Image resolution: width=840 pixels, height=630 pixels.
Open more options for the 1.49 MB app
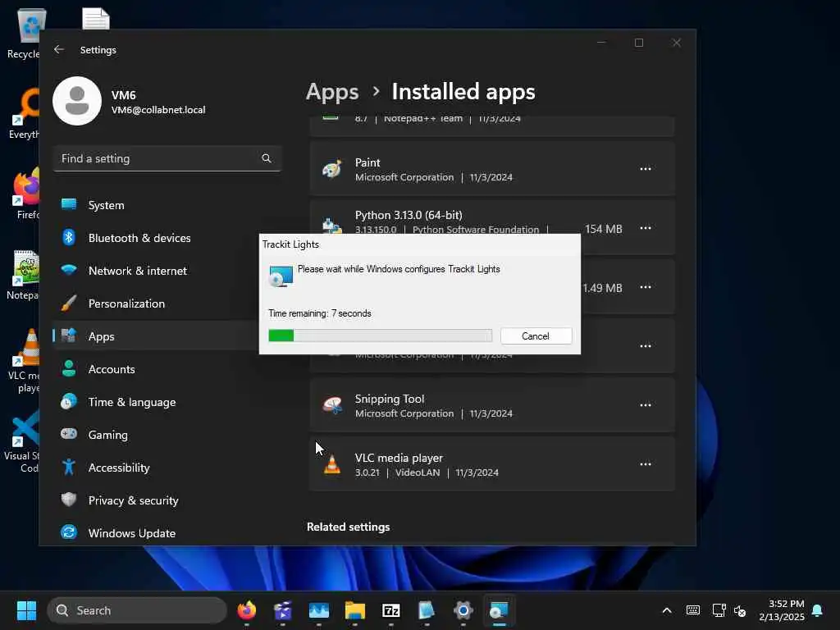click(x=646, y=287)
